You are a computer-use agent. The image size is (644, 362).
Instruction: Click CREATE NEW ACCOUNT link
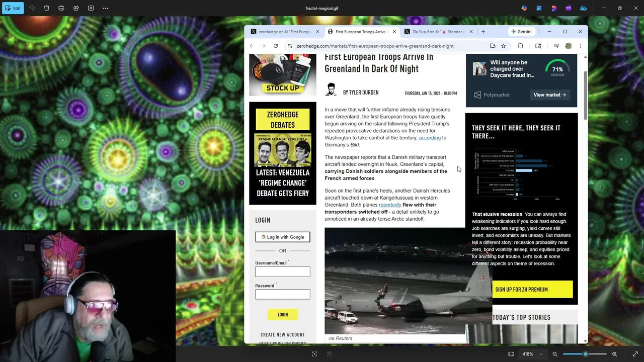coord(283,334)
